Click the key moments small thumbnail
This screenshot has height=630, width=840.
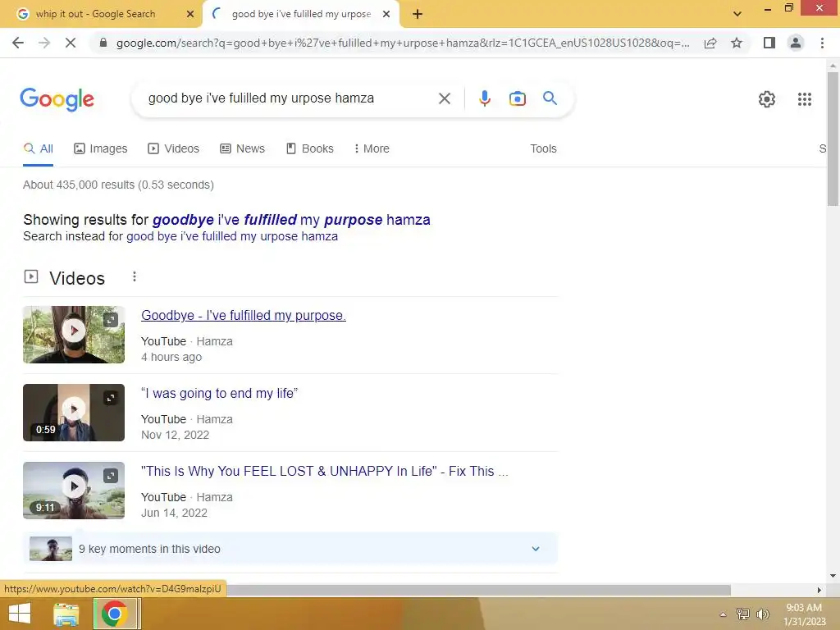pyautogui.click(x=50, y=549)
